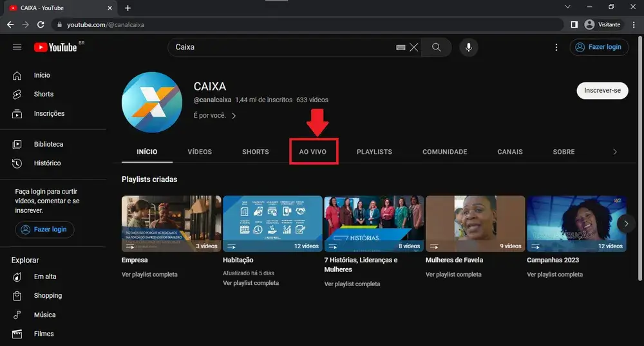This screenshot has width=644, height=346.
Task: Click Fazer login in sidebar
Action: click(44, 230)
